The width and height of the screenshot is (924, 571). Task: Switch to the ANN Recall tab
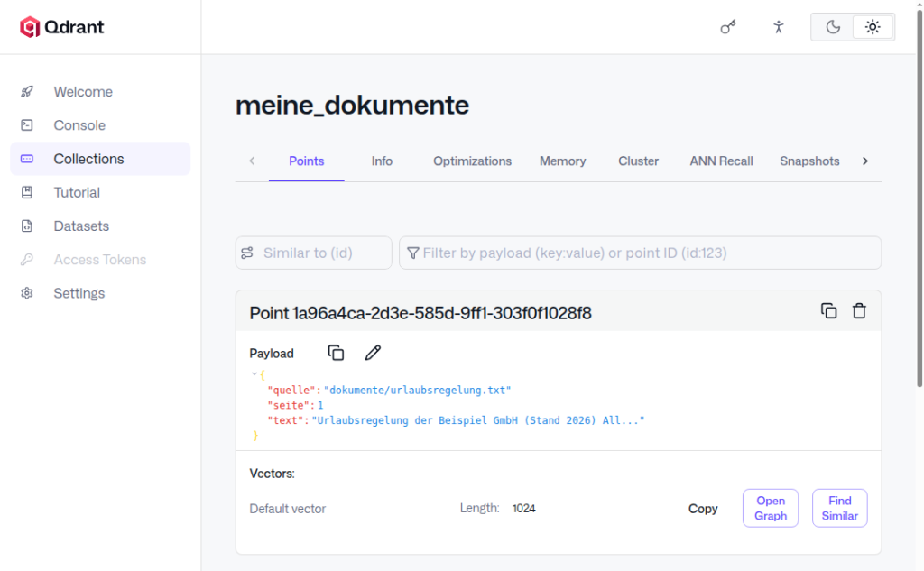pos(721,161)
